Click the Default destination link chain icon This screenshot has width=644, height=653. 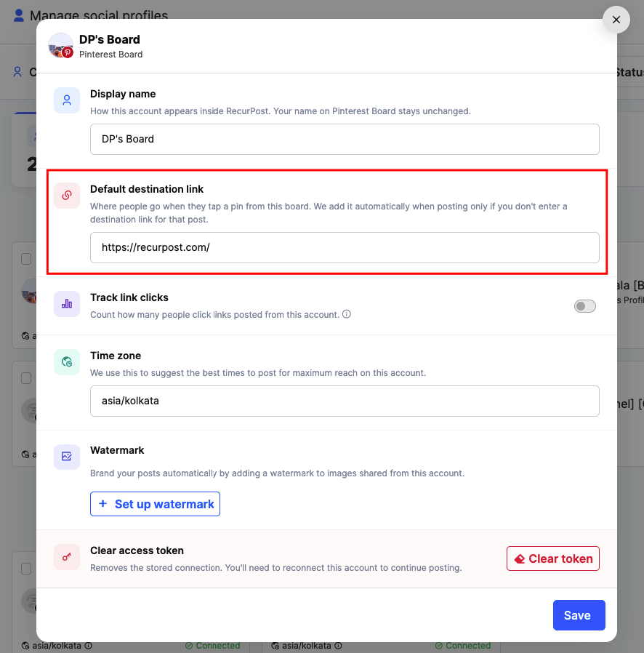click(67, 196)
